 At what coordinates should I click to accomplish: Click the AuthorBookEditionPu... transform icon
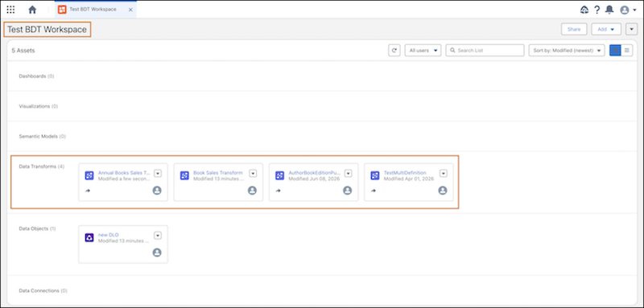(x=279, y=175)
